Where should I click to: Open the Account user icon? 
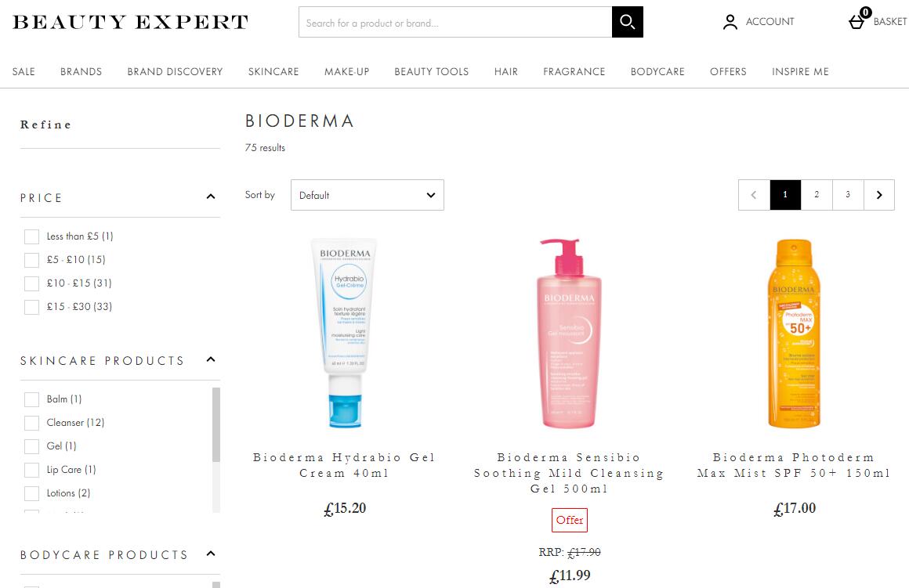tap(730, 22)
